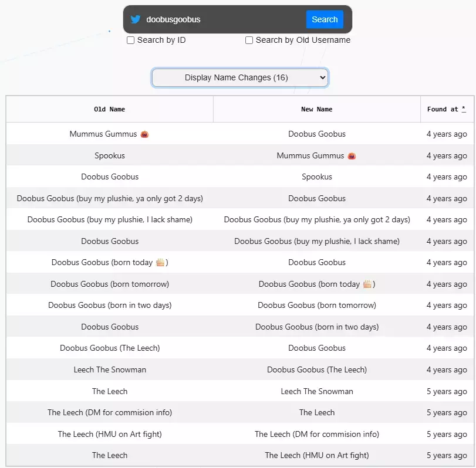Click the New Name column header
The height and width of the screenshot is (468, 476).
coord(316,109)
